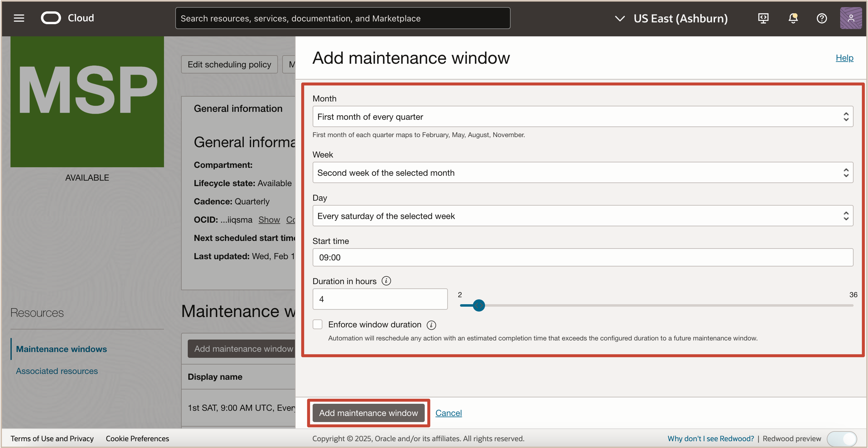Open the notifications bell
This screenshot has width=868, height=448.
pyautogui.click(x=793, y=18)
